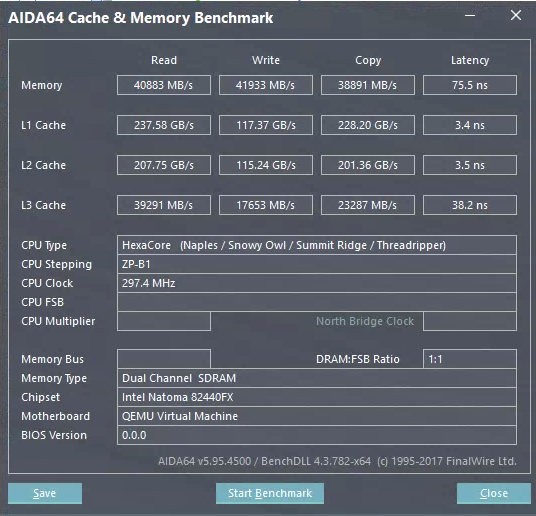Click the Close button at bottom

coord(494,493)
